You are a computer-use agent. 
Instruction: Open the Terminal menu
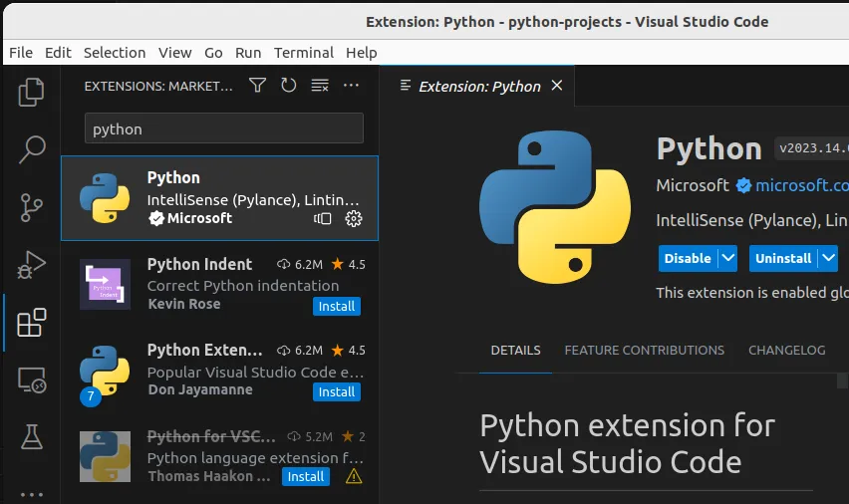pos(304,53)
